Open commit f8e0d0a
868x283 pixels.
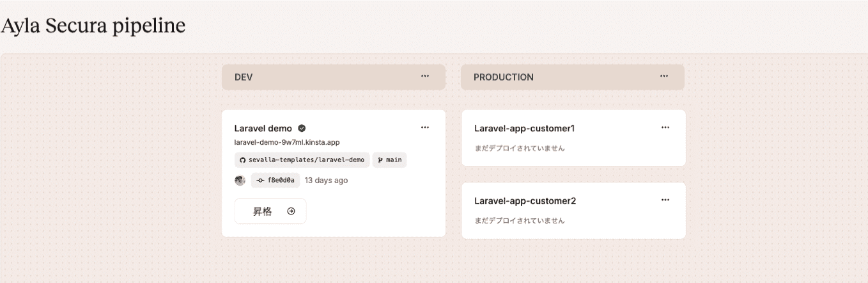[275, 181]
